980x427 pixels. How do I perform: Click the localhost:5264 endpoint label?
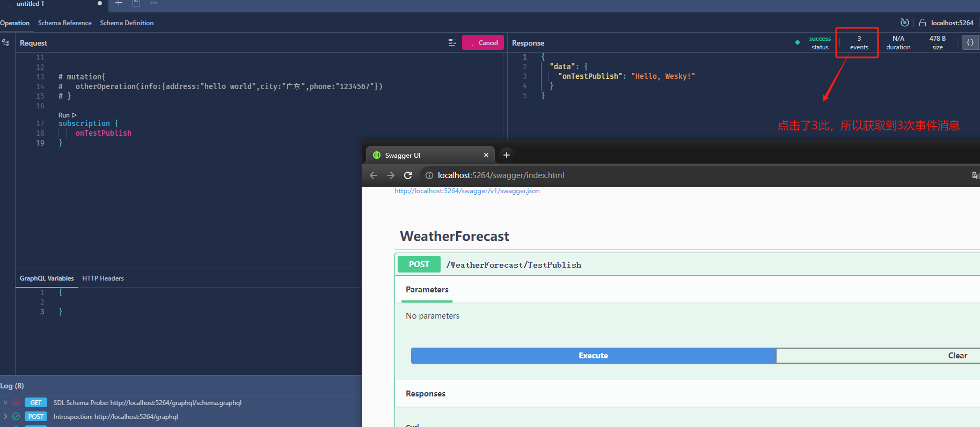[952, 23]
